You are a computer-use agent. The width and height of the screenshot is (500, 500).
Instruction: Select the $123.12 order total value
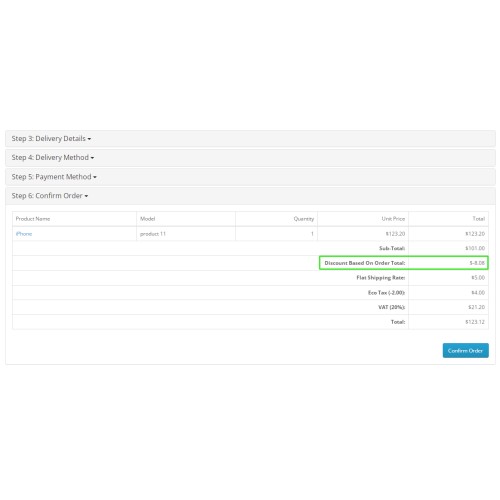[x=475, y=322]
